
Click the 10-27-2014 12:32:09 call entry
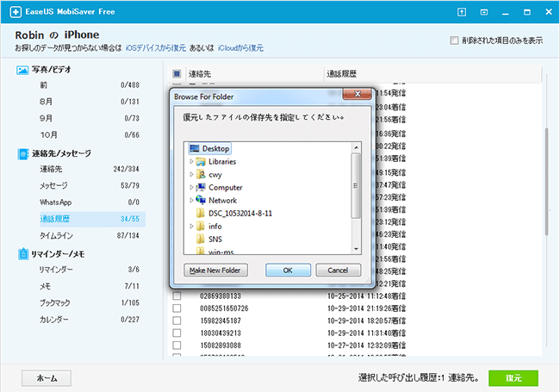pyautogui.click(x=366, y=345)
